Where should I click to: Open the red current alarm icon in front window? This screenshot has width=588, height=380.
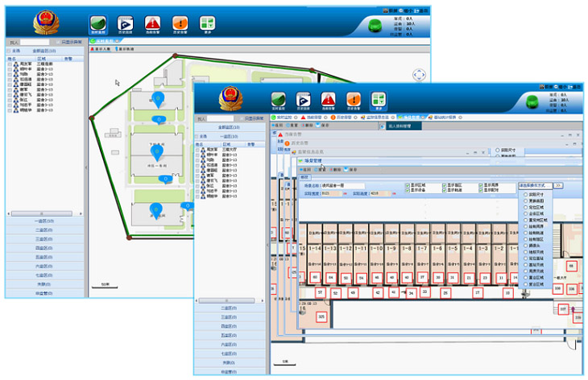[328, 100]
